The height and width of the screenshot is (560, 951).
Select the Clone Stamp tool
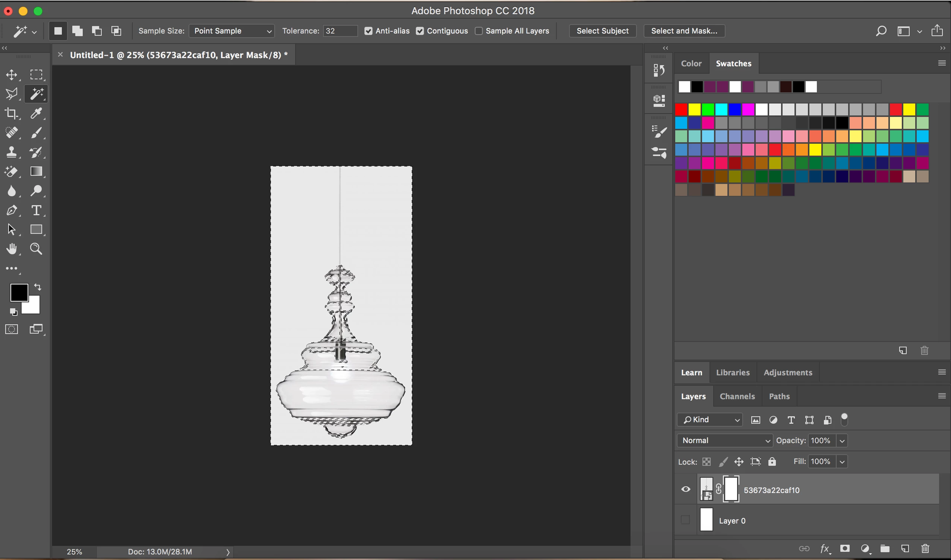(11, 152)
